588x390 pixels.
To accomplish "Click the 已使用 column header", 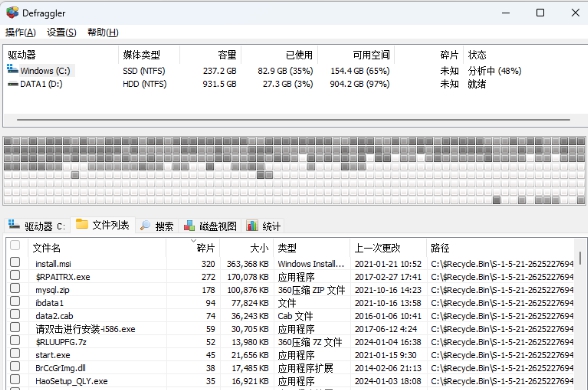I will click(x=279, y=55).
